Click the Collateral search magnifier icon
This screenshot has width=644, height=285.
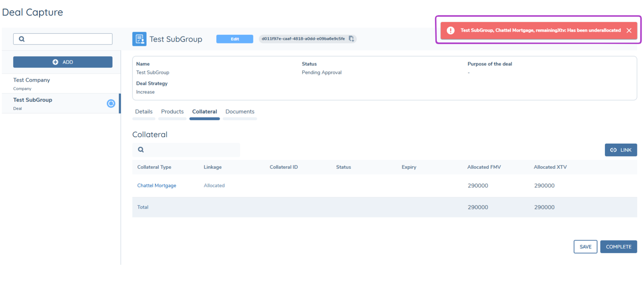click(x=141, y=150)
